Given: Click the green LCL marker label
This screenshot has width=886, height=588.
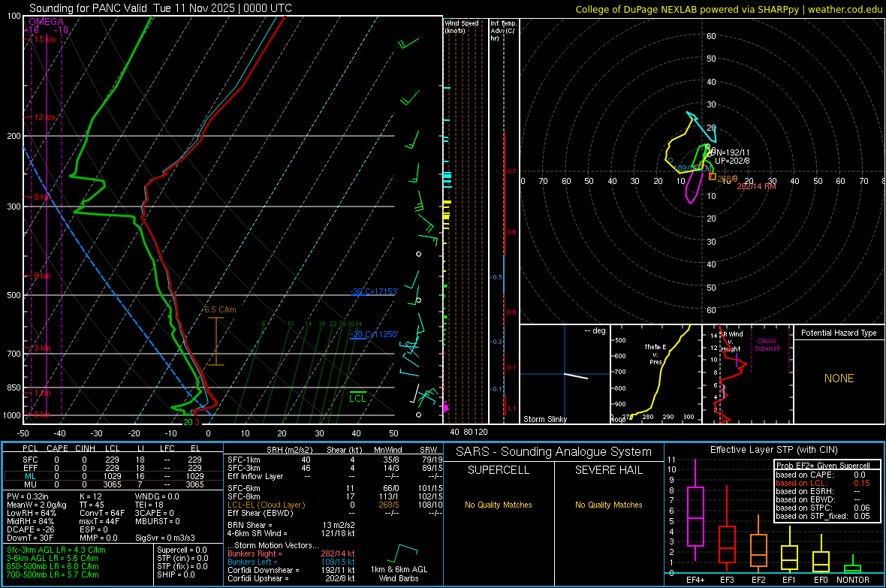Looking at the screenshot, I should tap(357, 399).
